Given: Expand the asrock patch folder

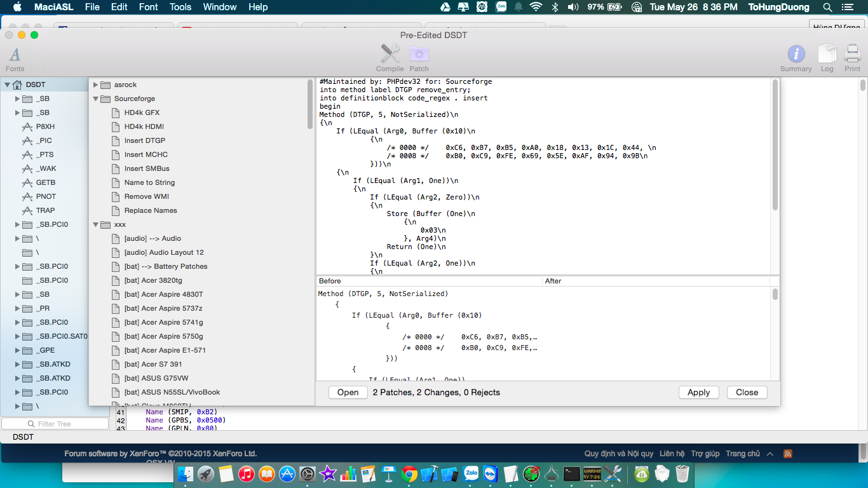Looking at the screenshot, I should click(96, 85).
